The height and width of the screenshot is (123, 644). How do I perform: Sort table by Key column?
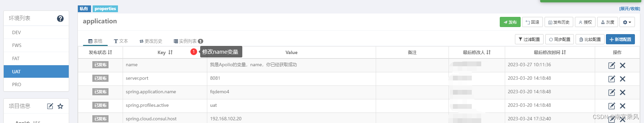[171, 52]
